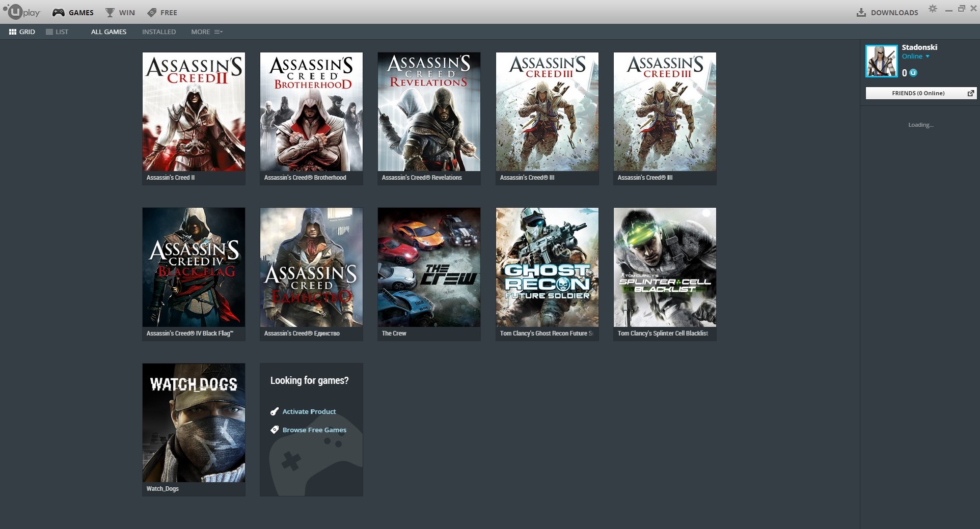Click the key icon beside Activate Product

[x=275, y=411]
